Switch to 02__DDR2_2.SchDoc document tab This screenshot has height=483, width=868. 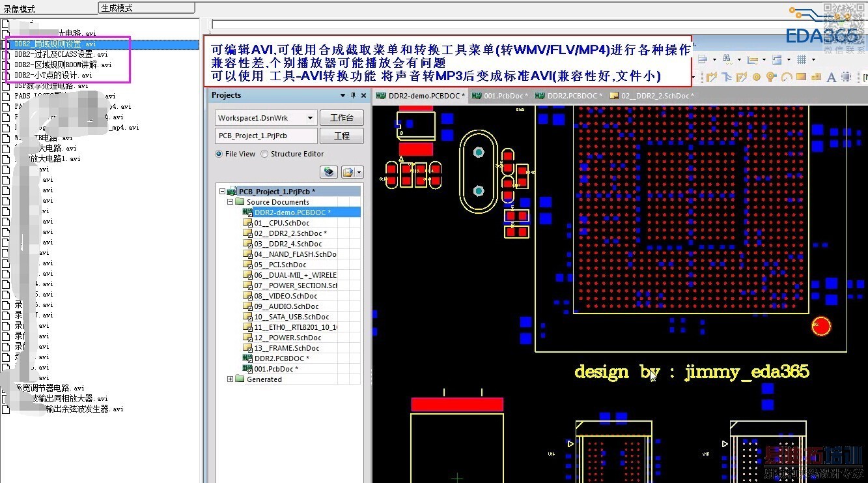652,96
